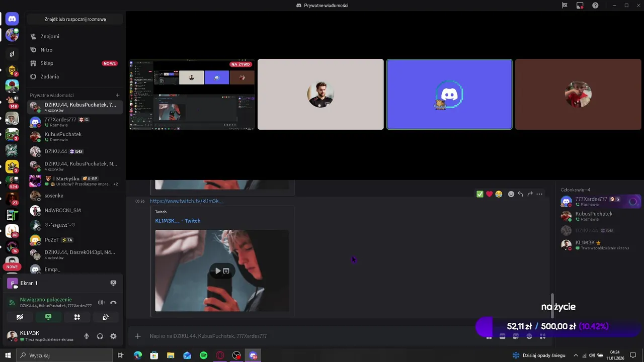Screen dimensions: 644x362
Task: Create new private message with plus icon
Action: [x=118, y=95]
